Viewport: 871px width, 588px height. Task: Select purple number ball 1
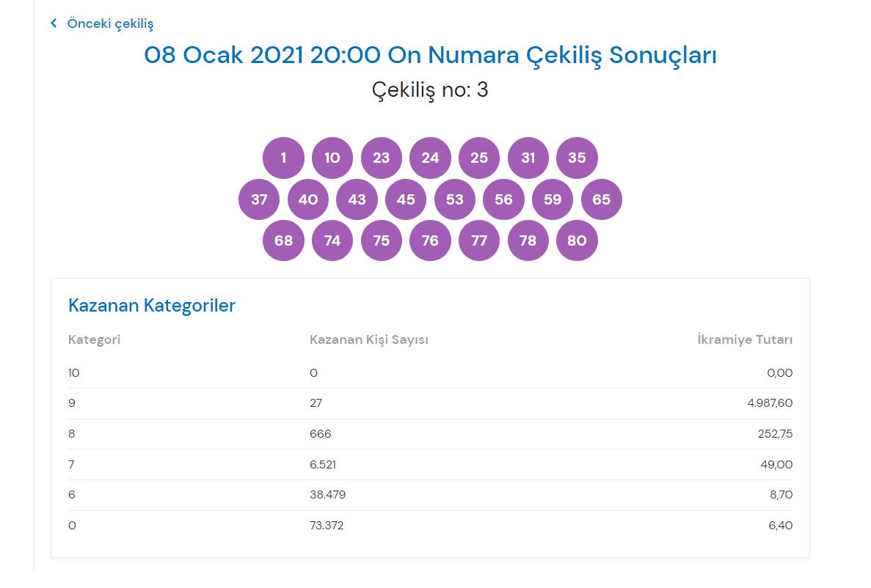[x=283, y=158]
